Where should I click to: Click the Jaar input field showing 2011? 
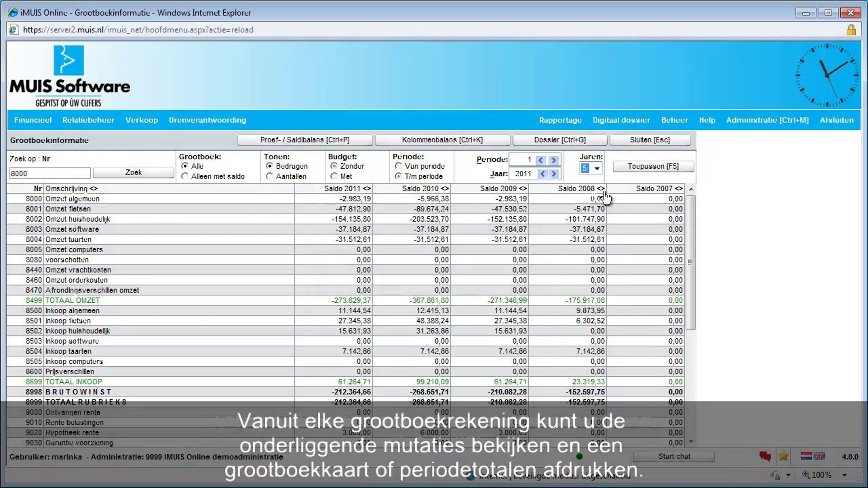point(523,174)
